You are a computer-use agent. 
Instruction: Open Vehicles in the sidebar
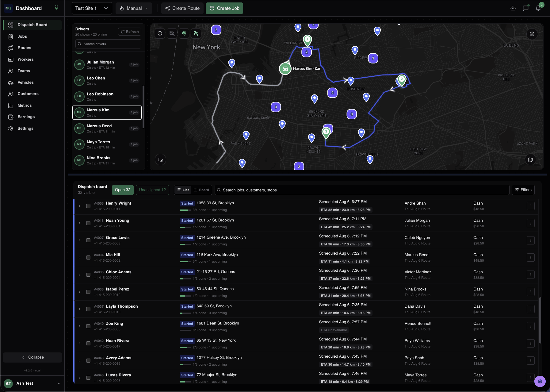pos(32,83)
